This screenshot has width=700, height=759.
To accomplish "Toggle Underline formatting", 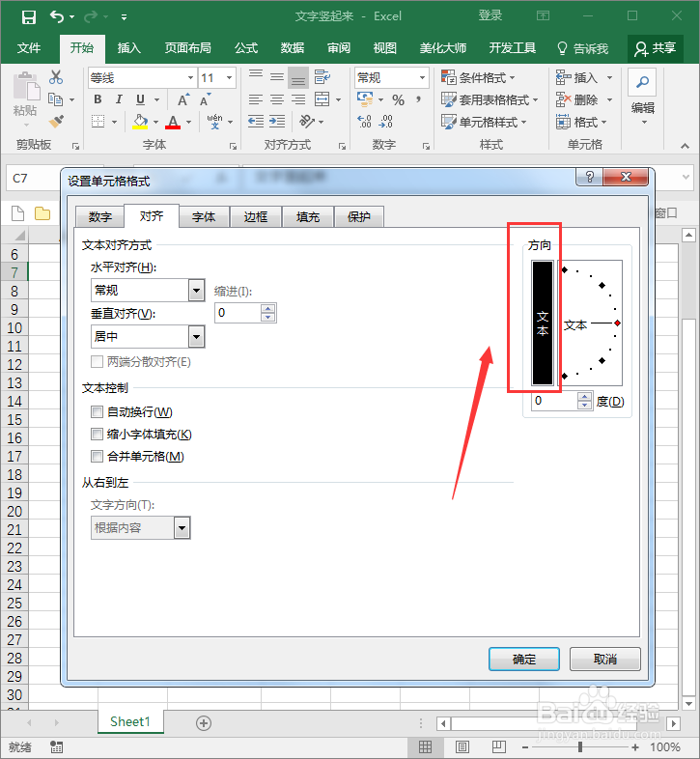I will click(x=140, y=99).
